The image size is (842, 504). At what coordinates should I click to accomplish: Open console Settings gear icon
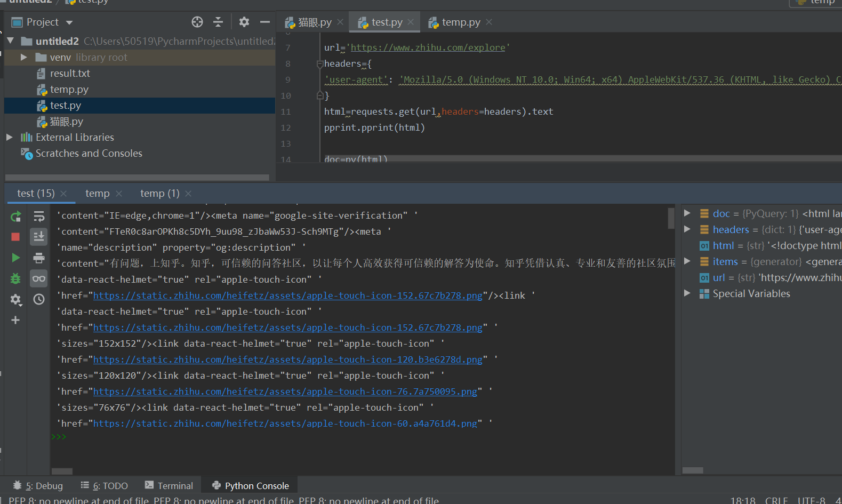tap(16, 300)
